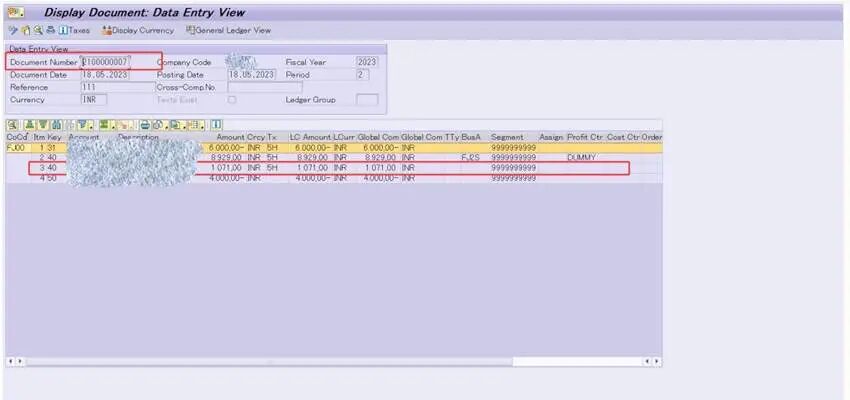Open the filter dropdown arrow
Image resolution: width=850 pixels, height=400 pixels.
click(91, 127)
